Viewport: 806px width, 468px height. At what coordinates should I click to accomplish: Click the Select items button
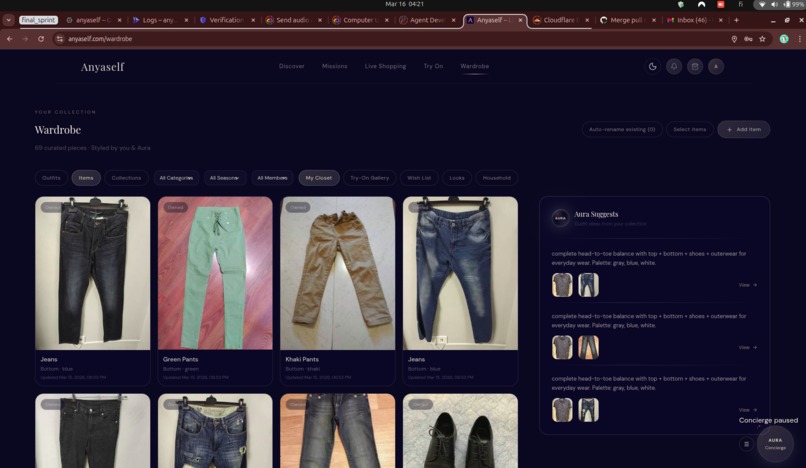689,130
